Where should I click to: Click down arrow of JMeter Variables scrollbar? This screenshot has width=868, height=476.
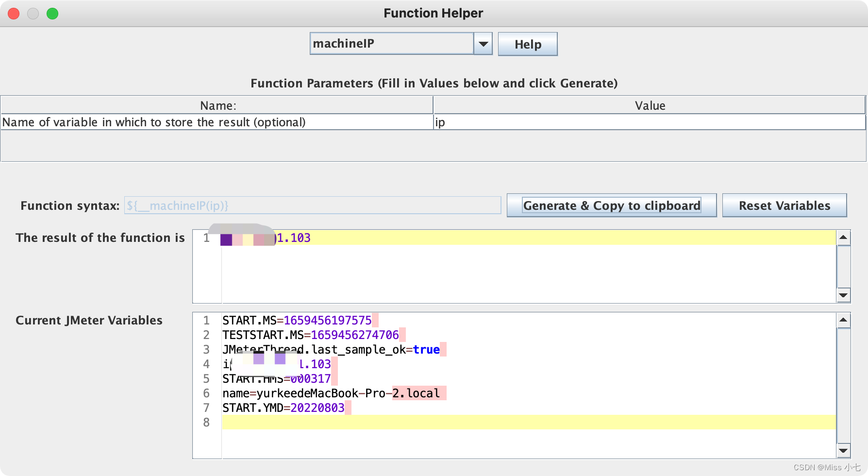pyautogui.click(x=844, y=451)
